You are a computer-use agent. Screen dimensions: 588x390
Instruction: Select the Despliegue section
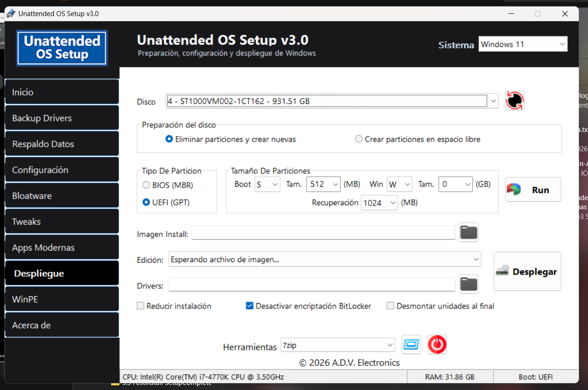[x=62, y=273]
